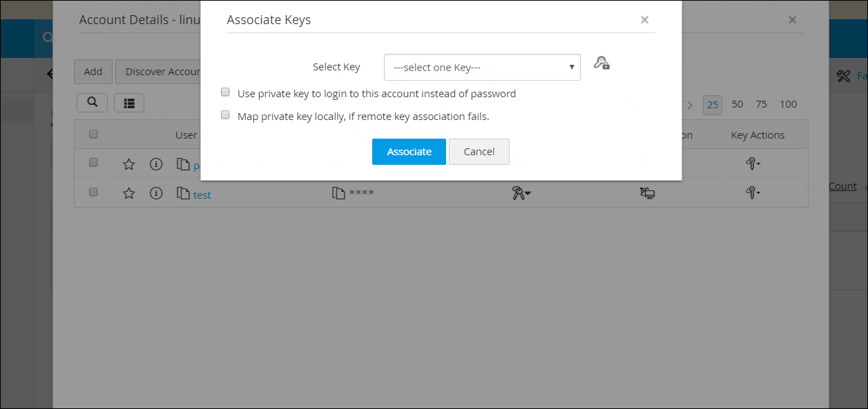Open the test account link
This screenshot has height=409, width=868.
tap(202, 194)
